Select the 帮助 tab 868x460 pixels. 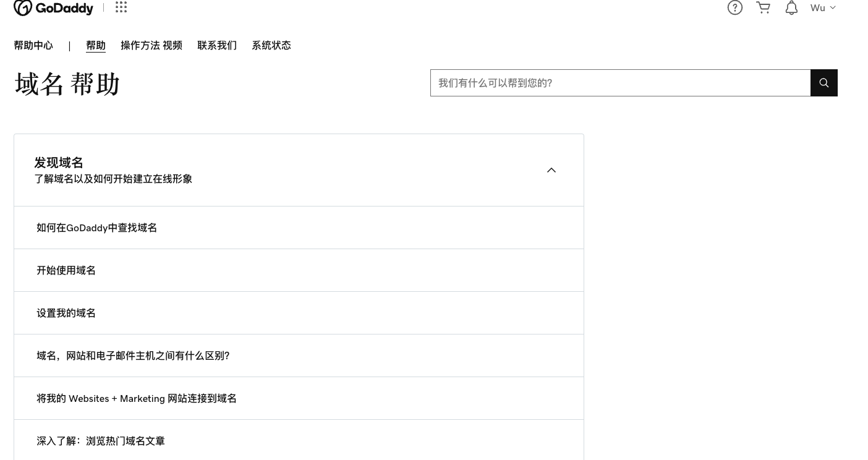click(96, 45)
